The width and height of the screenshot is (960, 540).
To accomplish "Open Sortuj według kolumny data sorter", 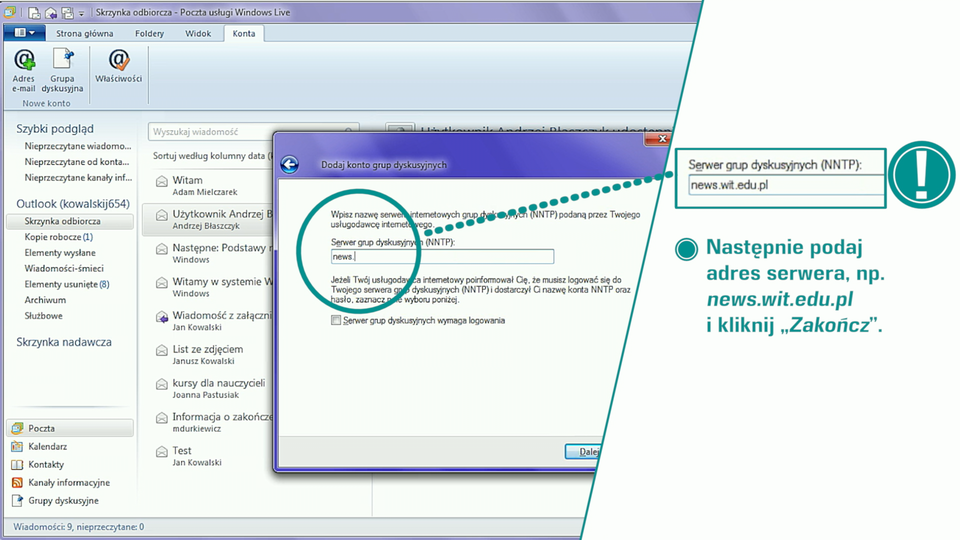I will point(212,156).
